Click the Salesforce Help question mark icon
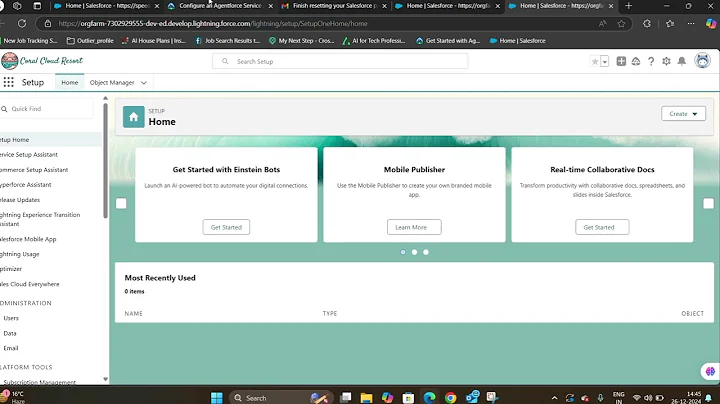The height and width of the screenshot is (404, 720). click(651, 61)
